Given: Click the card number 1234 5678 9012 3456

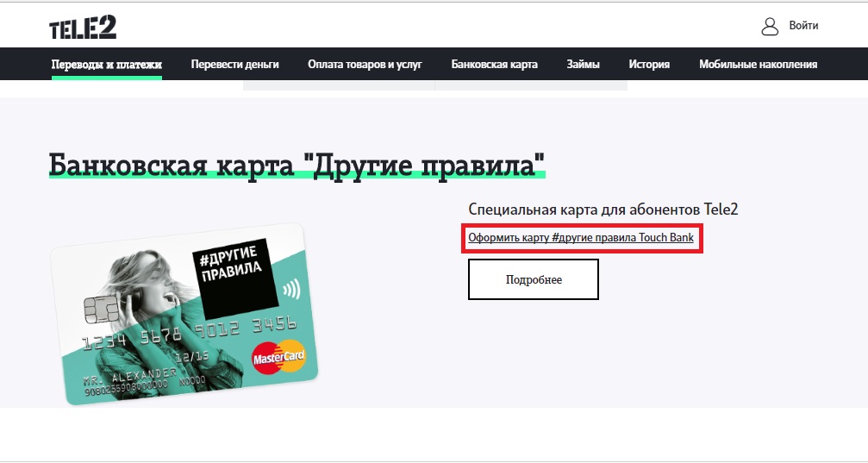Looking at the screenshot, I should (190, 332).
